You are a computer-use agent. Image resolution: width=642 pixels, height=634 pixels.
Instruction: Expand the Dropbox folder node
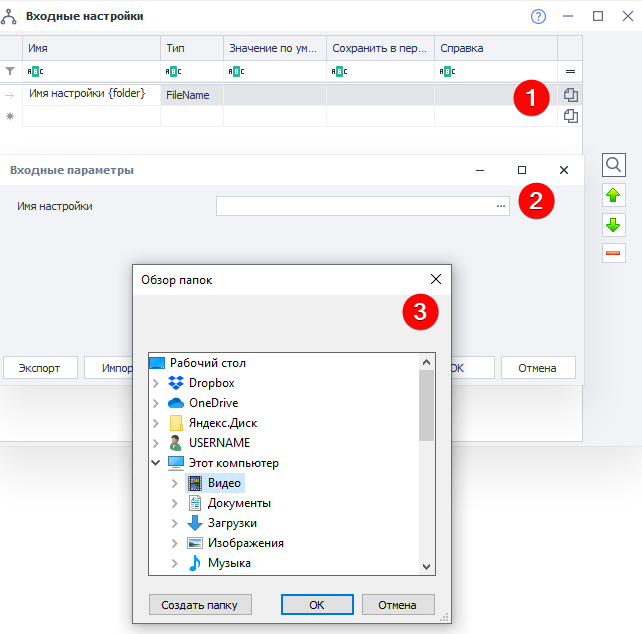pos(155,383)
